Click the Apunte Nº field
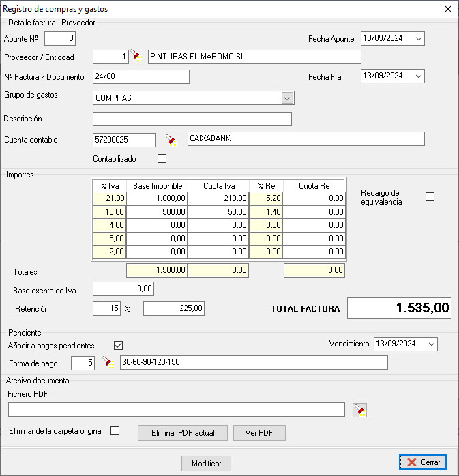459x476 pixels. pos(60,39)
